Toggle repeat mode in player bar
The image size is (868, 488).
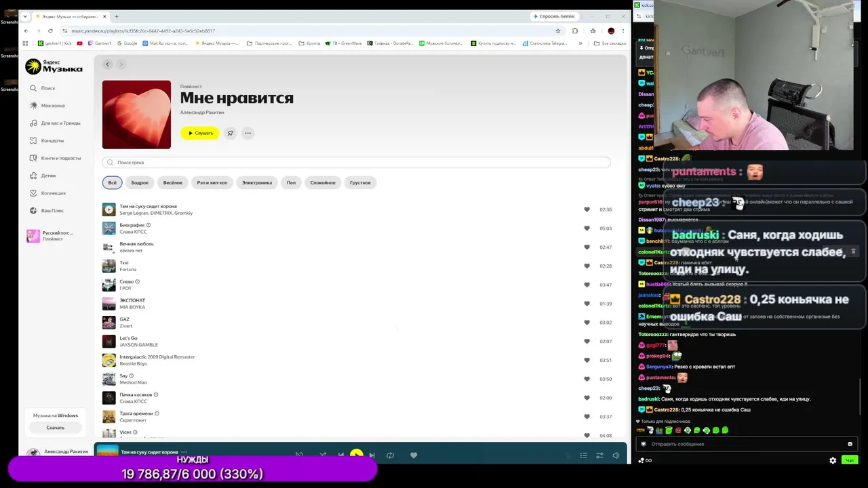390,455
